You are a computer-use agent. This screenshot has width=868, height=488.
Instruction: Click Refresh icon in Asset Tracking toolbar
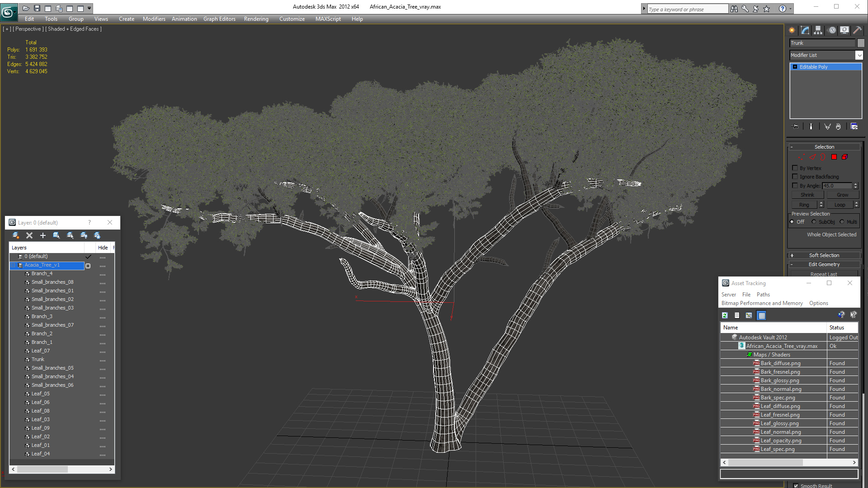pyautogui.click(x=725, y=315)
